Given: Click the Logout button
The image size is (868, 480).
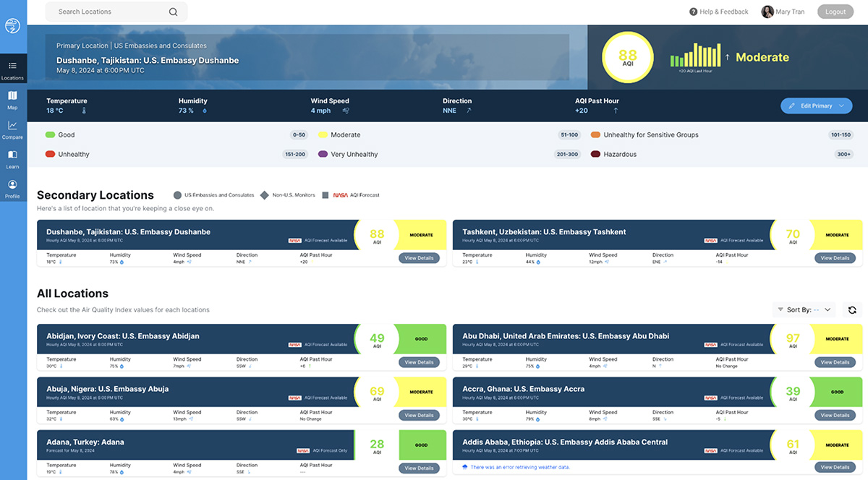Looking at the screenshot, I should pos(835,12).
